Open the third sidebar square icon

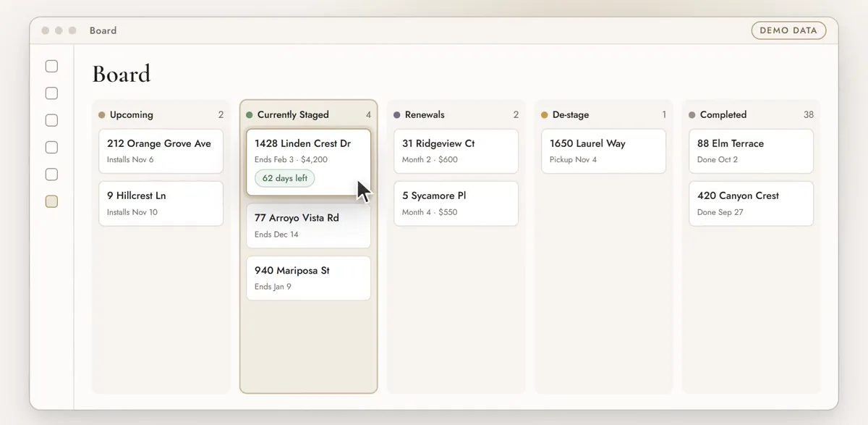[51, 120]
